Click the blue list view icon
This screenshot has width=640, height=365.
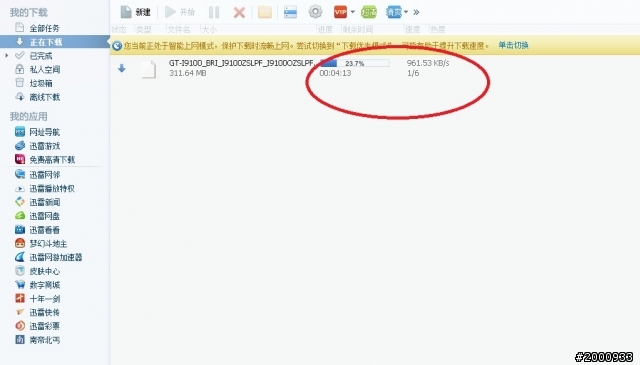coord(290,12)
